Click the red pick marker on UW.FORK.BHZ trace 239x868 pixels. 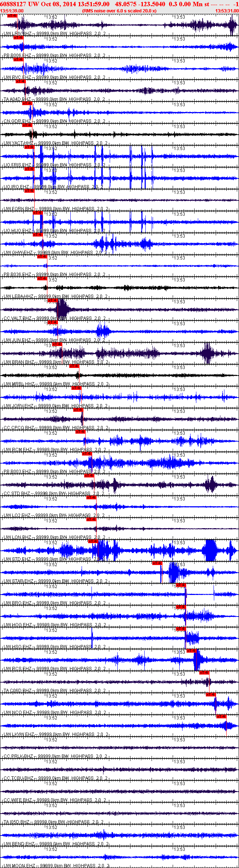click(30, 191)
